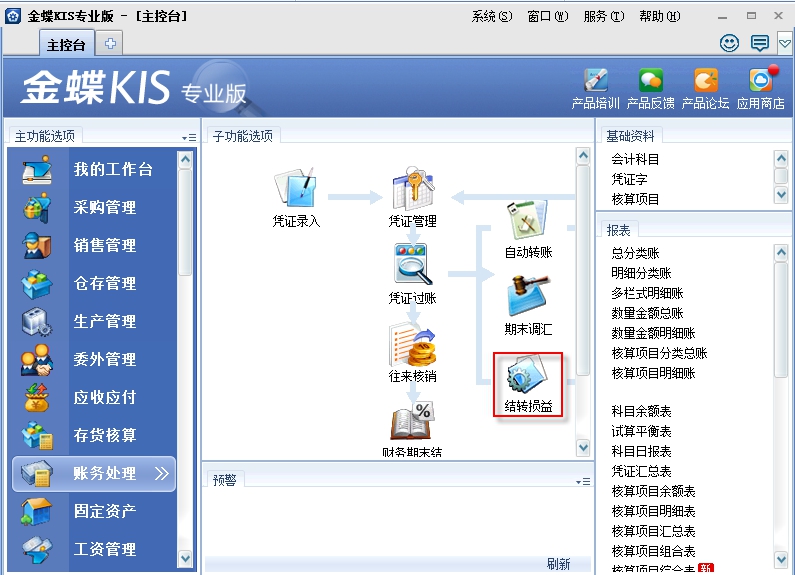Image resolution: width=795 pixels, height=575 pixels.
Task: Open the 帮助(H) menu
Action: click(659, 17)
